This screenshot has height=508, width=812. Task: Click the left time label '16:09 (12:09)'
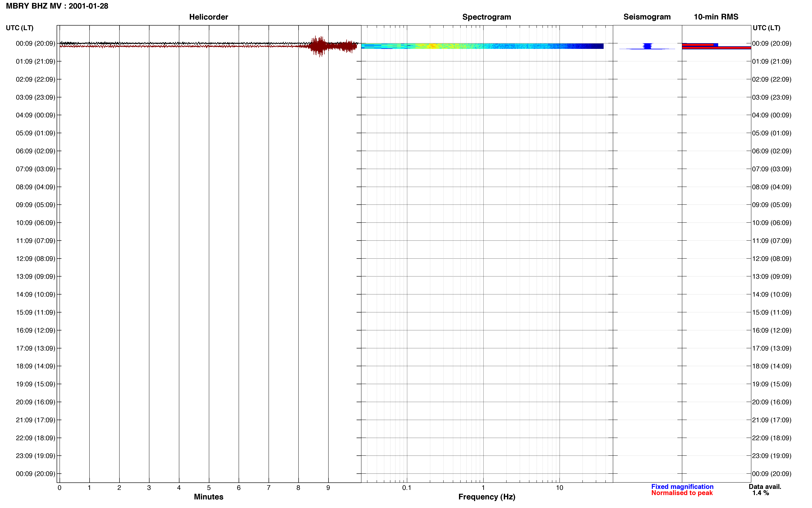pyautogui.click(x=36, y=330)
